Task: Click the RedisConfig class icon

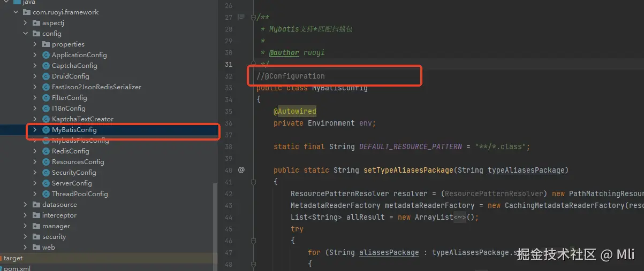Action: click(46, 151)
